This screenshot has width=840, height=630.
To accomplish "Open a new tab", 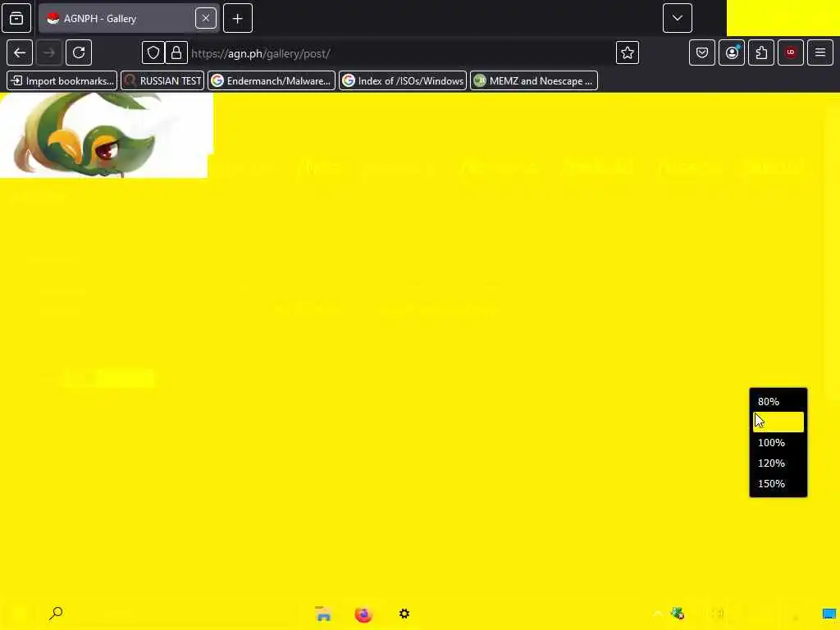I will [x=238, y=18].
